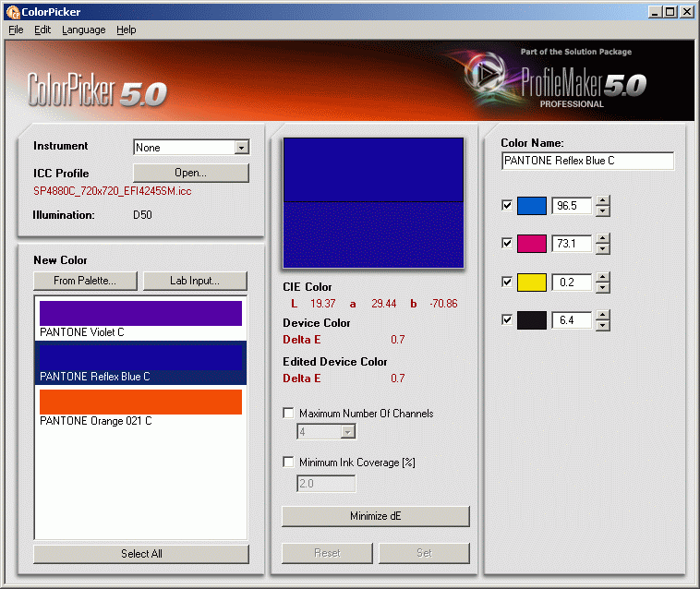Increase black value with up arrow
The height and width of the screenshot is (589, 700).
(603, 315)
